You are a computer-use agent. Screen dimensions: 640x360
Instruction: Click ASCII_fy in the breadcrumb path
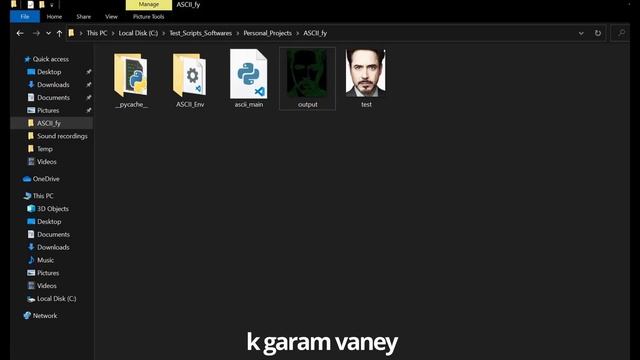[315, 33]
